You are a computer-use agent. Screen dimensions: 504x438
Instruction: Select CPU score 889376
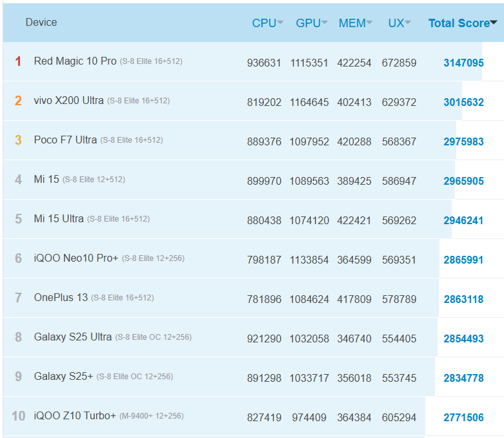pyautogui.click(x=264, y=141)
